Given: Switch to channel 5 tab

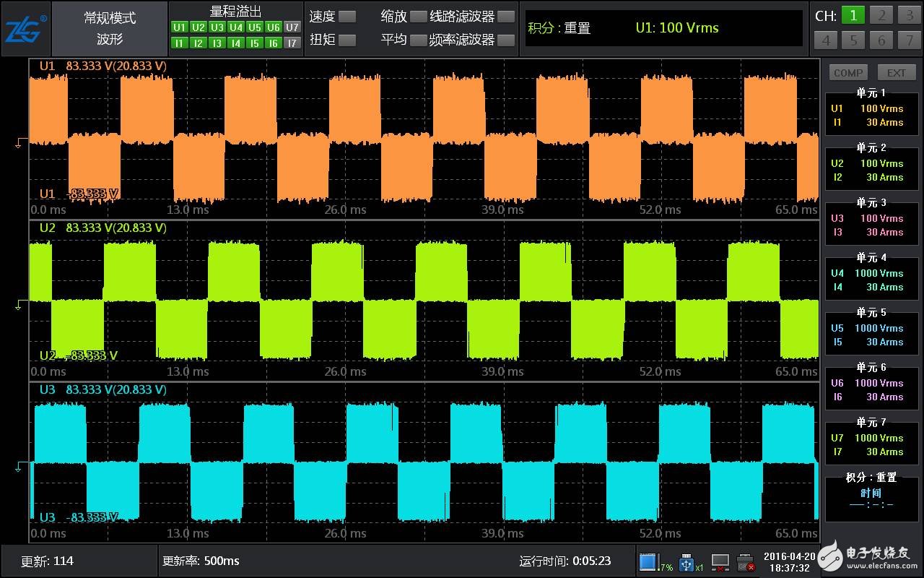Looking at the screenshot, I should point(853,40).
